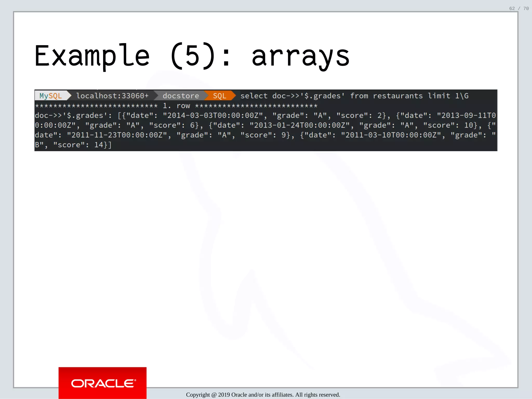Click the slide counter 62 / 70
The image size is (532, 399).
[519, 9]
